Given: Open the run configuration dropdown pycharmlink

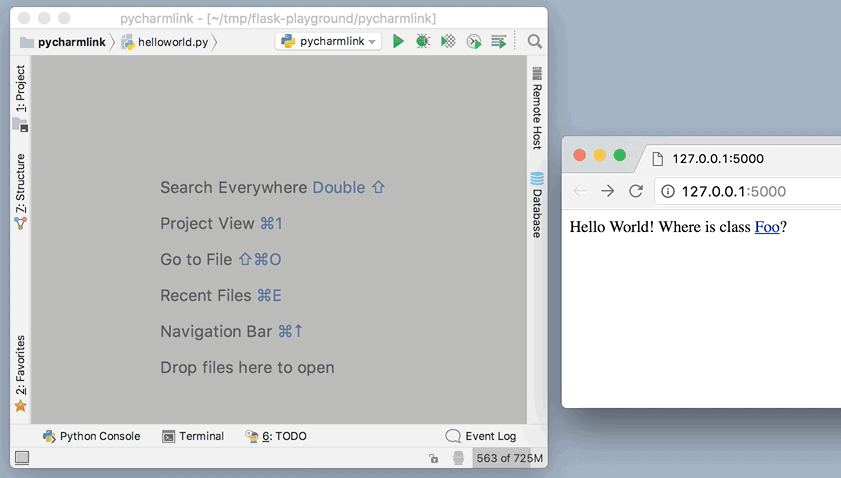Looking at the screenshot, I should (x=328, y=41).
